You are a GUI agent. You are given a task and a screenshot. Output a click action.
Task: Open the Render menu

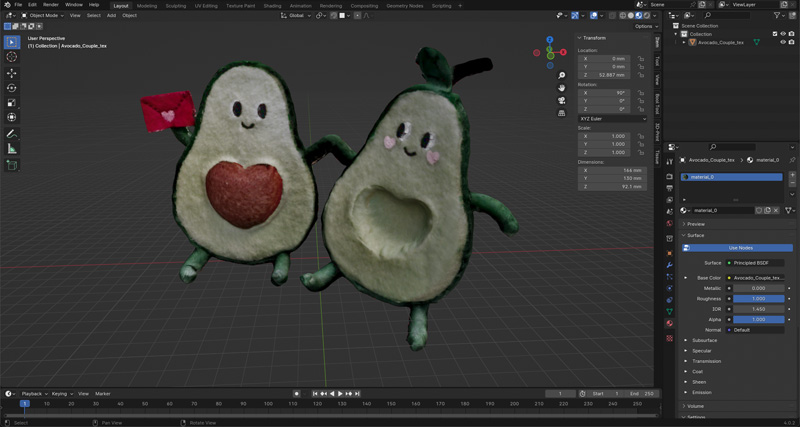(51, 5)
